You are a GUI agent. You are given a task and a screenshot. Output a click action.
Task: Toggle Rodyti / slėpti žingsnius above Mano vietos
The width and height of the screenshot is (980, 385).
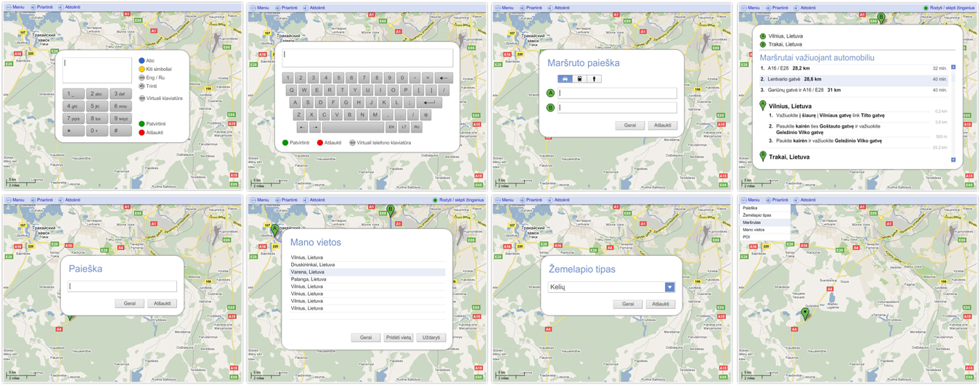(460, 200)
